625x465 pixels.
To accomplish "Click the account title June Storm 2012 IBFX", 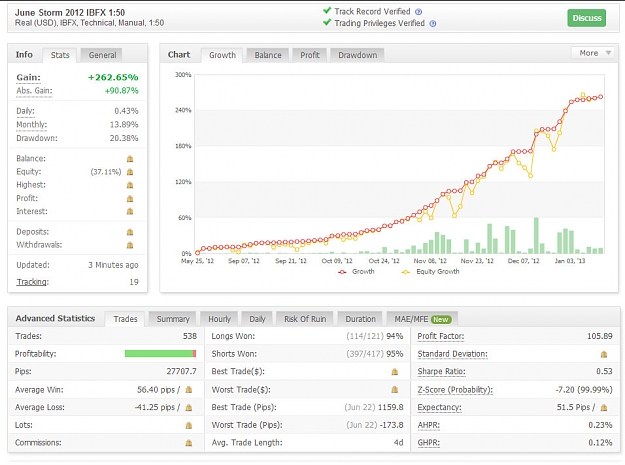I will pos(70,12).
